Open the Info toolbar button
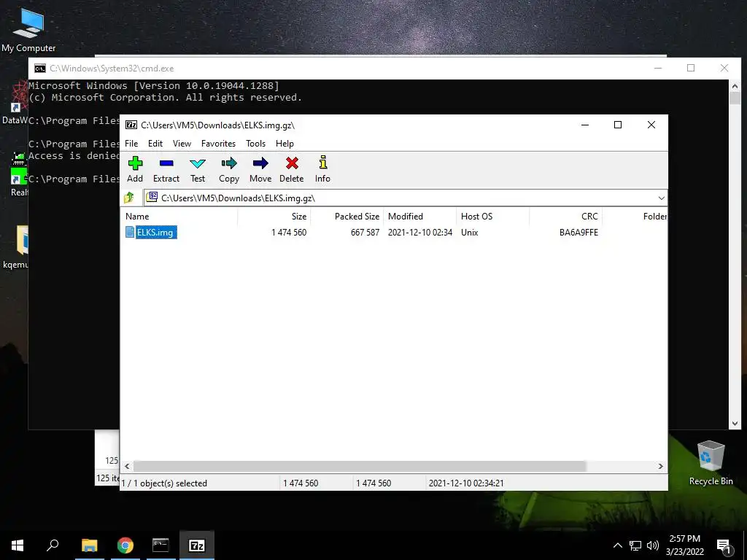The width and height of the screenshot is (747, 560). click(322, 169)
